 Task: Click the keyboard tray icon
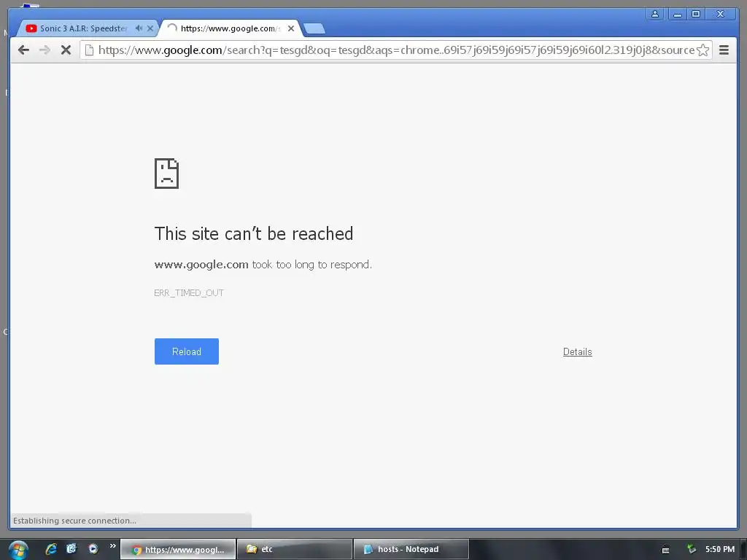pos(665,550)
